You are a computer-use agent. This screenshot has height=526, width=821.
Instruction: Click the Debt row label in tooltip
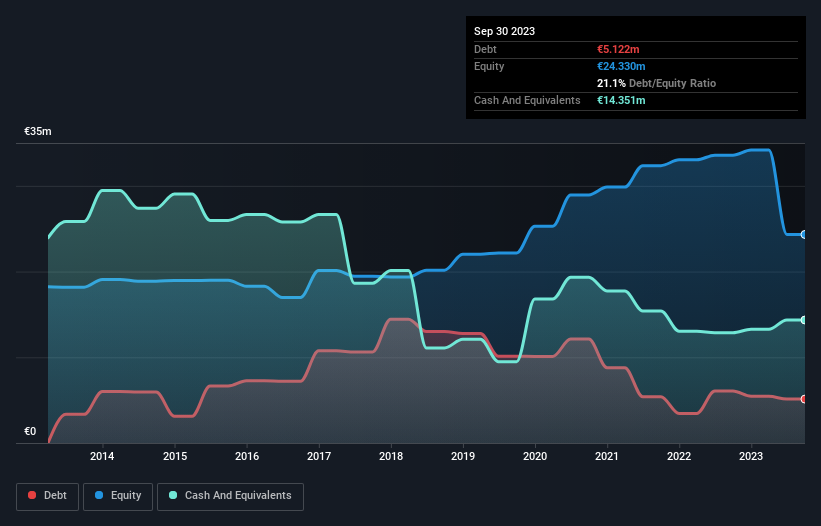pyautogui.click(x=485, y=49)
